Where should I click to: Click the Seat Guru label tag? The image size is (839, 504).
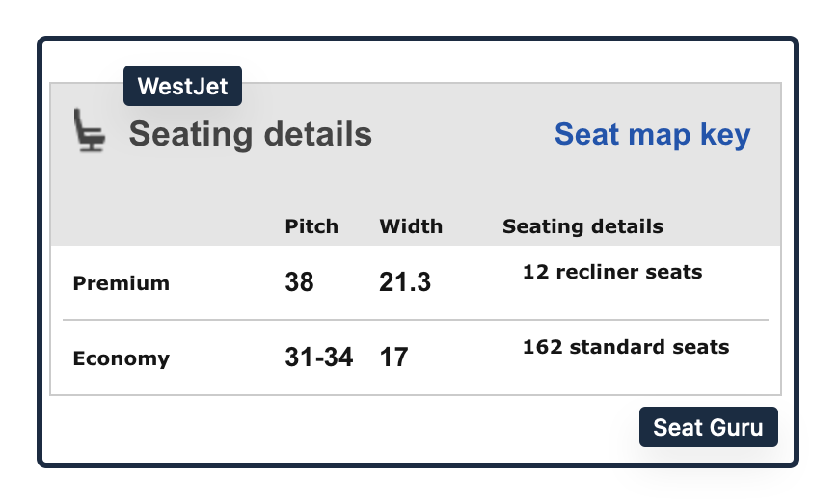708,427
